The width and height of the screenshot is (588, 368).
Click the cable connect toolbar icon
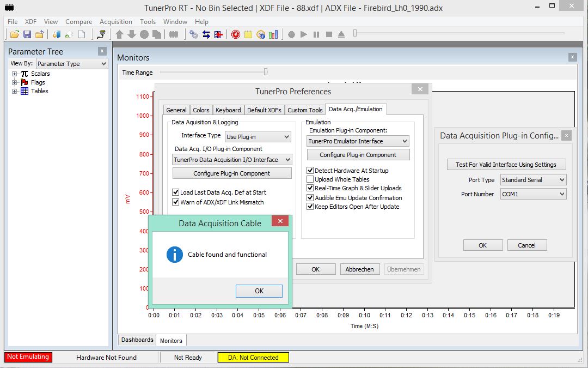[101, 34]
